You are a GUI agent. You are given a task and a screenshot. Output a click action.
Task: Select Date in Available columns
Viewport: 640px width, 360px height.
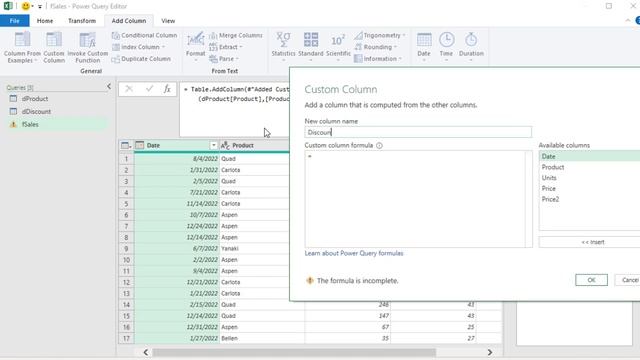tap(589, 156)
